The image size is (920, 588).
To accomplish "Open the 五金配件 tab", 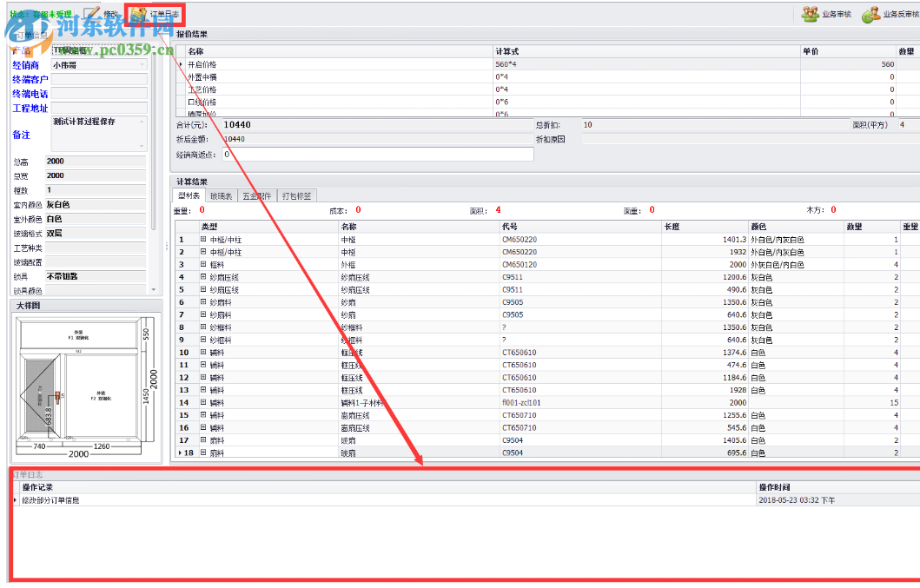I will coord(256,196).
